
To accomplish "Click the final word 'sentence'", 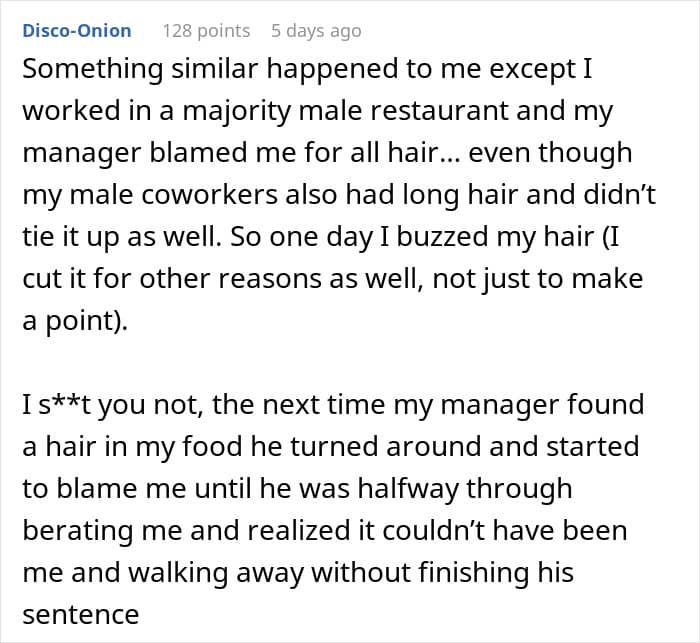I will click(81, 615).
